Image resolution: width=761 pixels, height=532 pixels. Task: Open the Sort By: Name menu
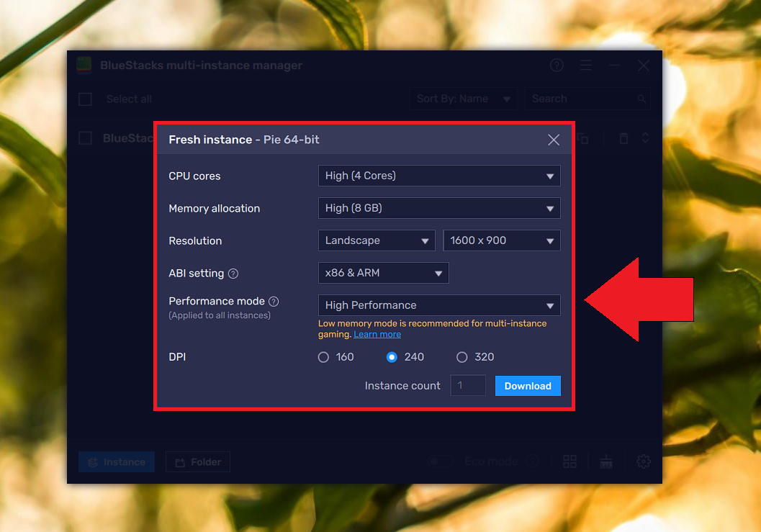pyautogui.click(x=463, y=99)
